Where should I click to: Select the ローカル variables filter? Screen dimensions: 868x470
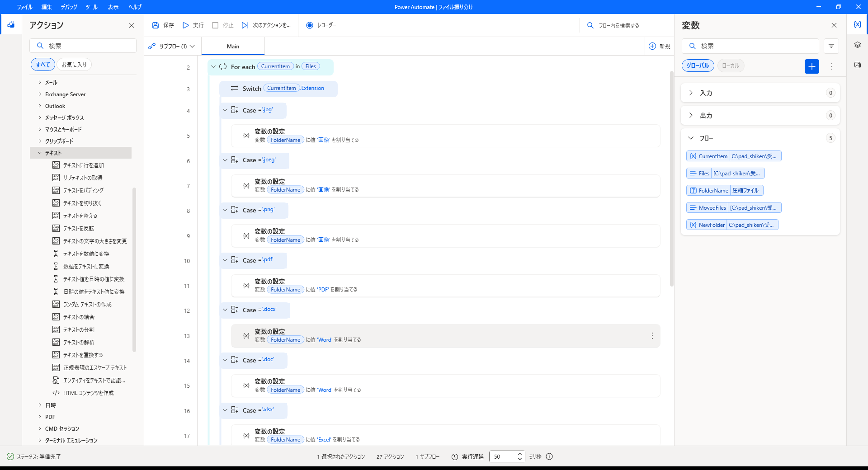pyautogui.click(x=731, y=66)
